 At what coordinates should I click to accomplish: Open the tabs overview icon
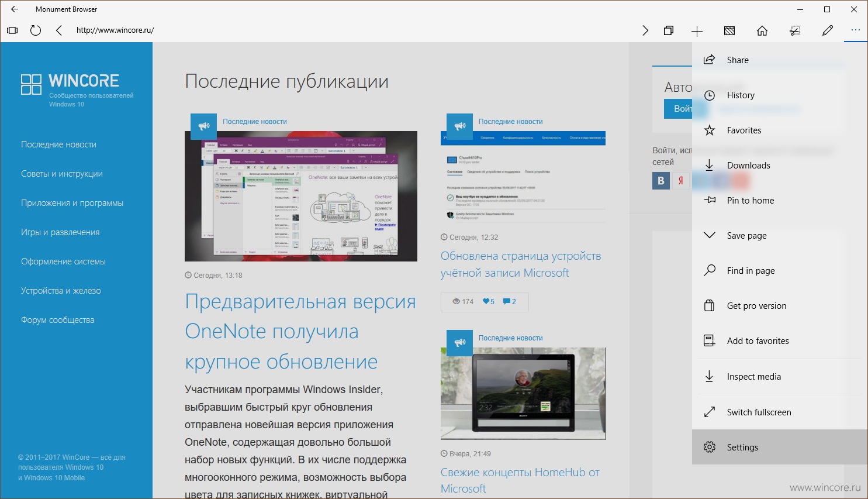[x=669, y=30]
